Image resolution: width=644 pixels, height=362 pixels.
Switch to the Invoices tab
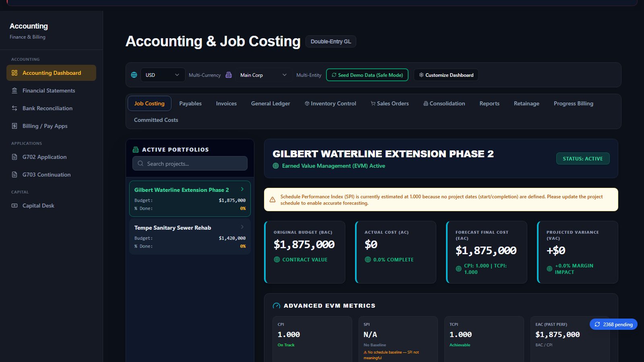tap(226, 103)
